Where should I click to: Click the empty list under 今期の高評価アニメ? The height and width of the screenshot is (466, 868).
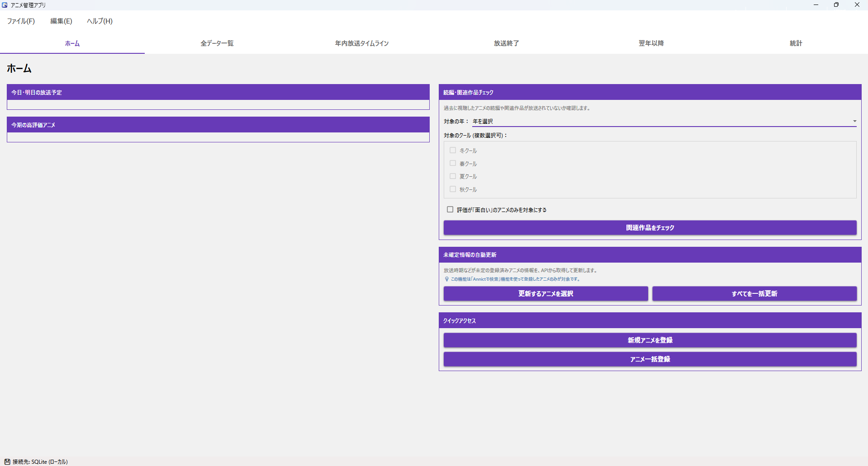(218, 137)
